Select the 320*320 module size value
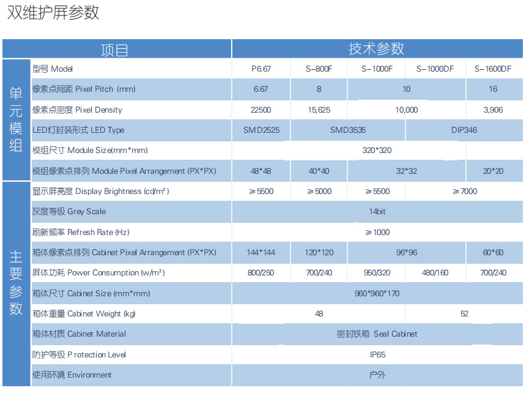The height and width of the screenshot is (396, 532). click(x=377, y=151)
